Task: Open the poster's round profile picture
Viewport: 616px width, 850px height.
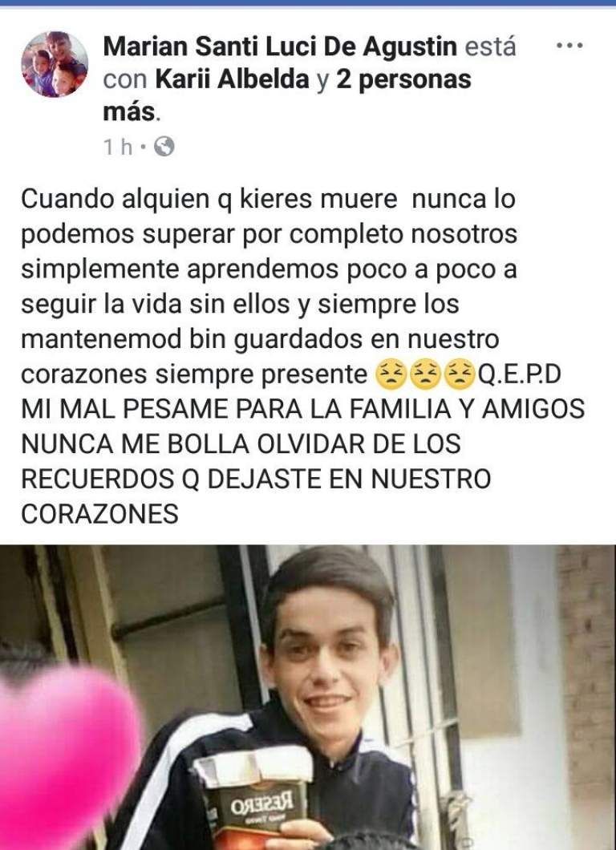Action: (x=55, y=64)
